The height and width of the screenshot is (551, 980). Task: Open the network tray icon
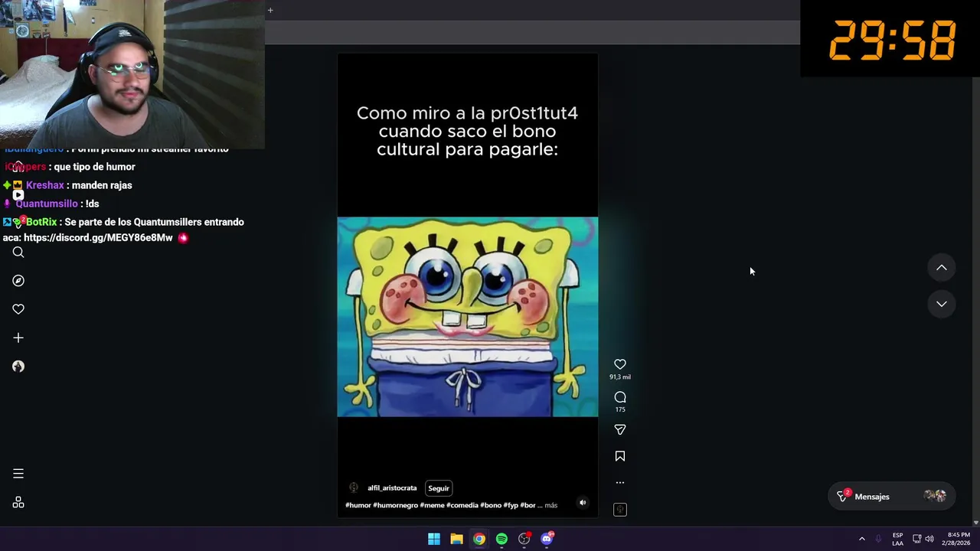916,539
